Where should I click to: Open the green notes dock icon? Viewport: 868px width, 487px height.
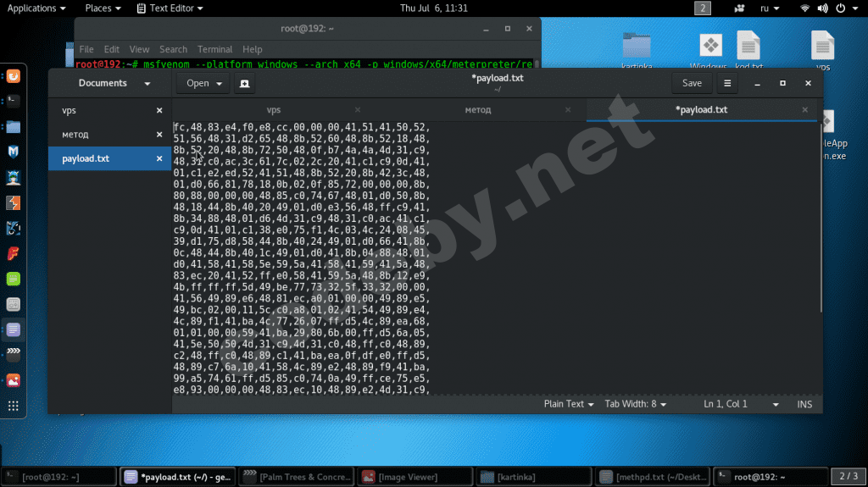point(14,279)
